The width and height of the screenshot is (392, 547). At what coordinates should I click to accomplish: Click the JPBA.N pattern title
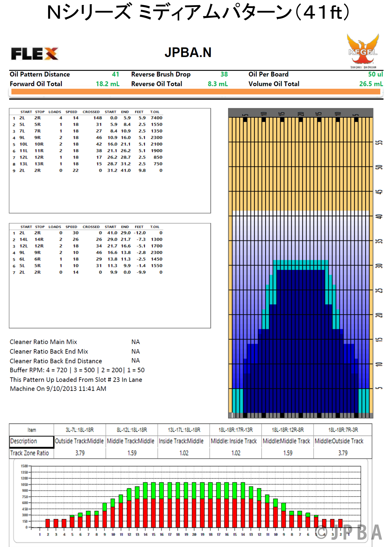click(188, 52)
